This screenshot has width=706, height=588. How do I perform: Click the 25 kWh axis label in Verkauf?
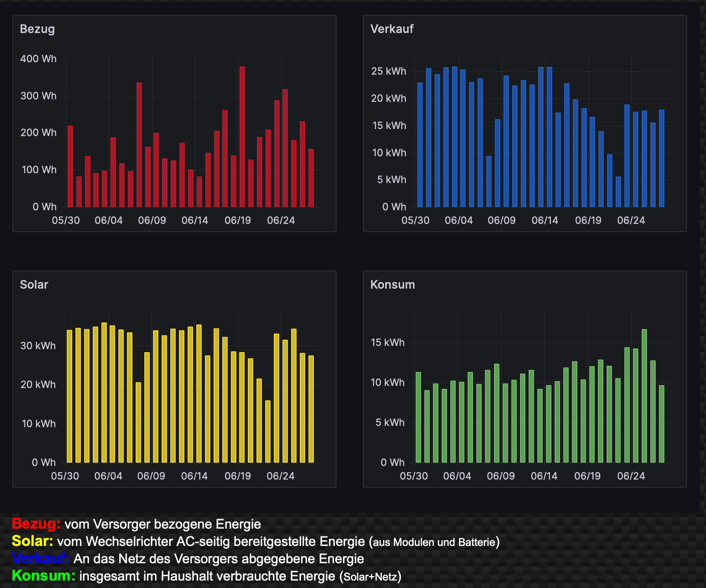pyautogui.click(x=388, y=71)
